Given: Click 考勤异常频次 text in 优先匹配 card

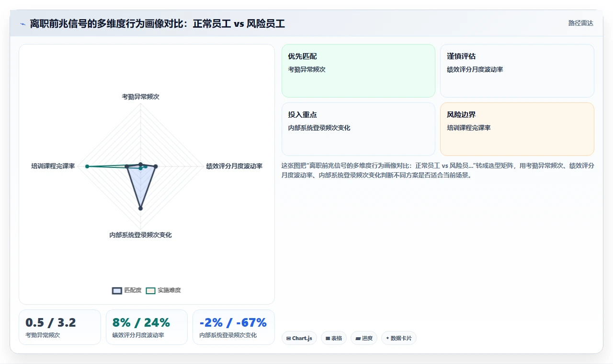Looking at the screenshot, I should (307, 69).
